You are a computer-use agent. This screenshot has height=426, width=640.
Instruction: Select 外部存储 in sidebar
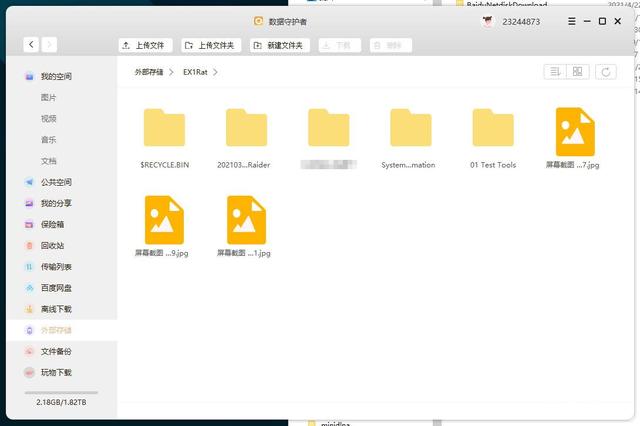pyautogui.click(x=61, y=331)
